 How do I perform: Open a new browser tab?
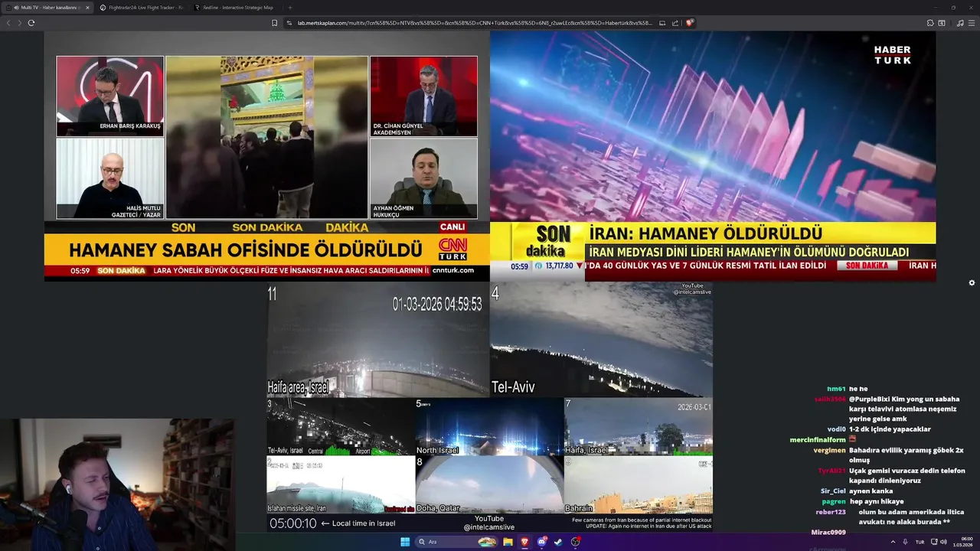(x=289, y=8)
